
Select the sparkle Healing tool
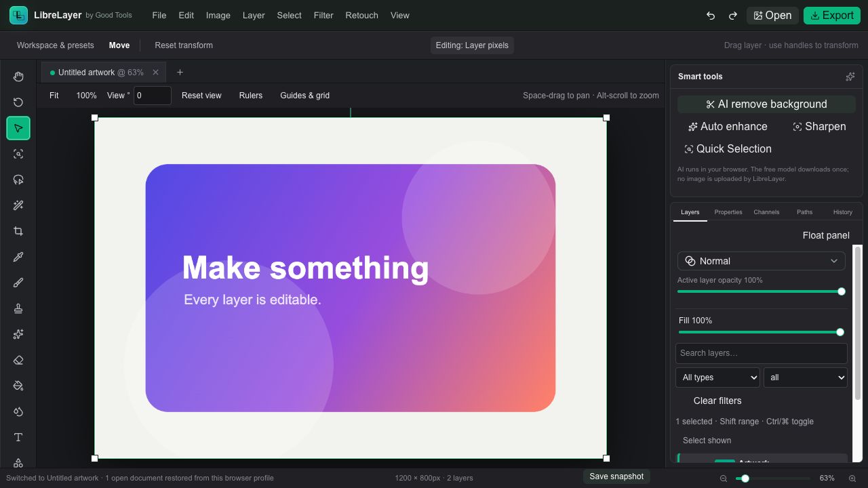coord(18,334)
